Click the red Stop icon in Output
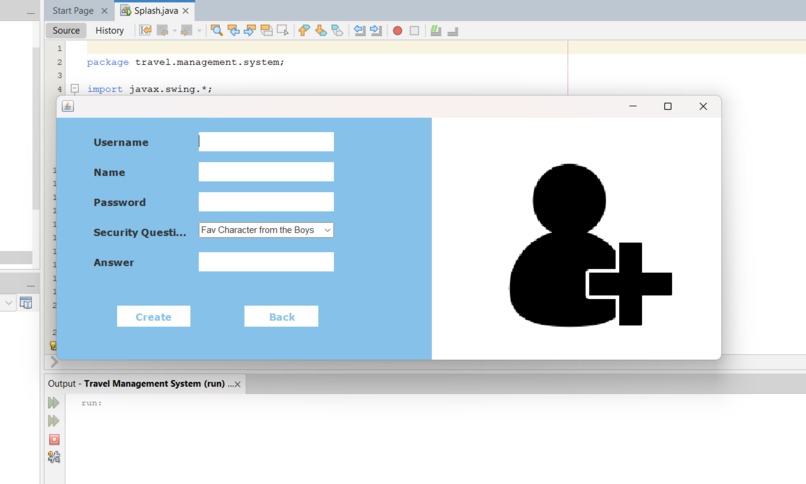 [x=54, y=439]
